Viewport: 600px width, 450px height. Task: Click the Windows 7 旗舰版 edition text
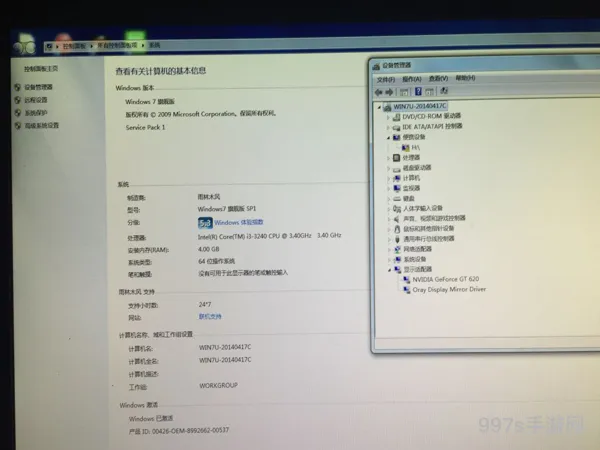click(150, 102)
